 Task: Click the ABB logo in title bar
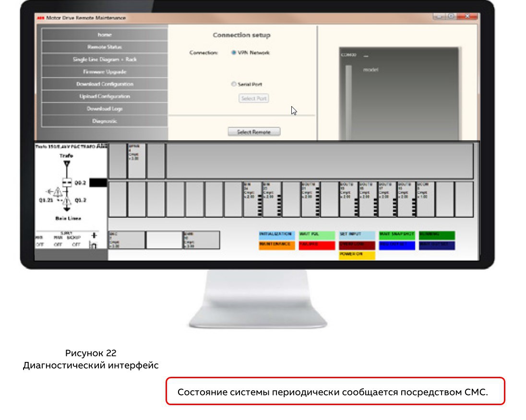tap(41, 18)
